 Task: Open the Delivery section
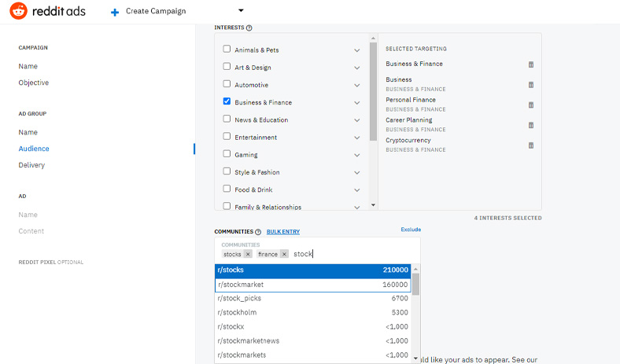click(31, 165)
